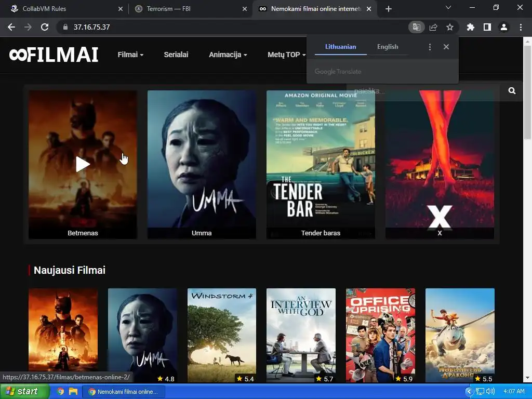Screen dimensions: 532x399
Task: Reload the page with refresh icon
Action: [x=45, y=27]
